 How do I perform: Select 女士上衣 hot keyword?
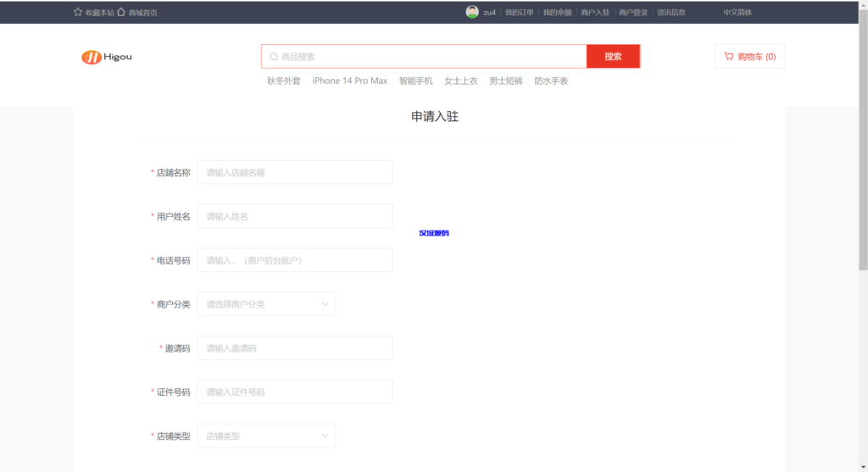coord(460,81)
